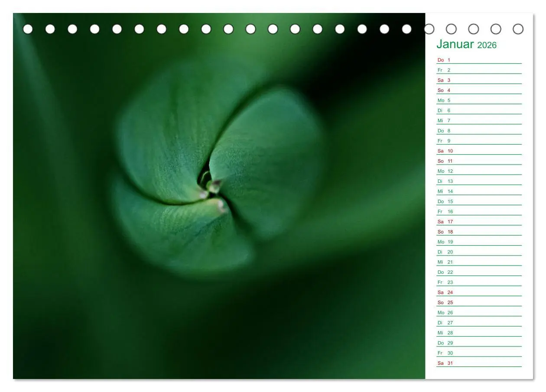Viewport: 546px width, 392px height.
Task: Select the Mo 19 date row
Action: coord(479,242)
